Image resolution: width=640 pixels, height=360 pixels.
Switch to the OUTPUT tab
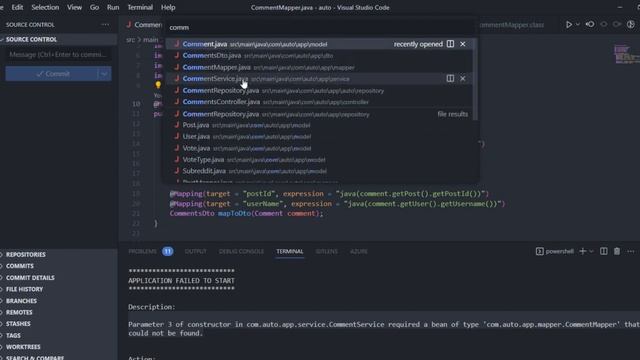(196, 251)
